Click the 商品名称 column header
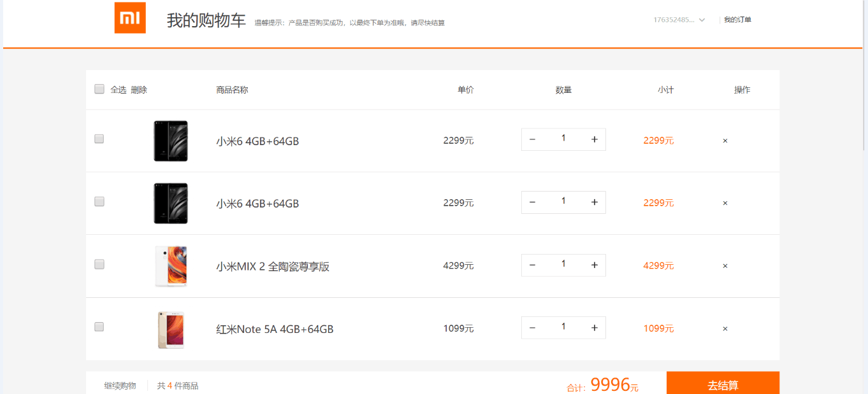The image size is (868, 394). 232,90
